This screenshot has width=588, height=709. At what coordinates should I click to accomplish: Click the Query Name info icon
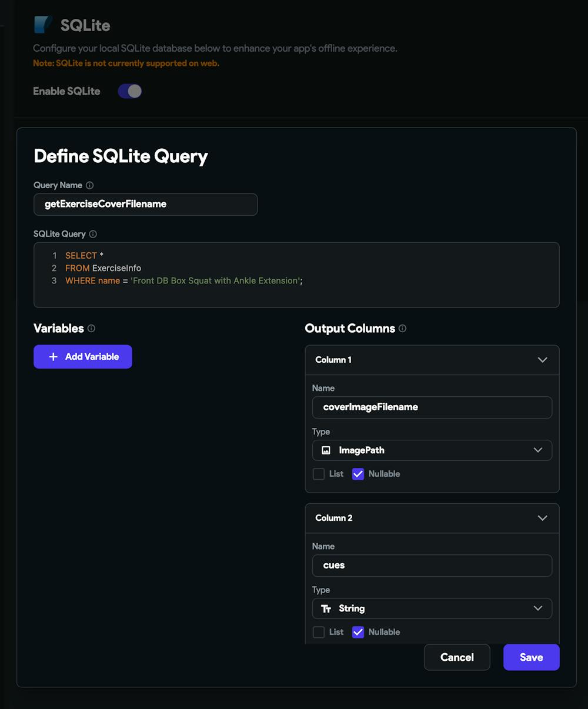[90, 185]
